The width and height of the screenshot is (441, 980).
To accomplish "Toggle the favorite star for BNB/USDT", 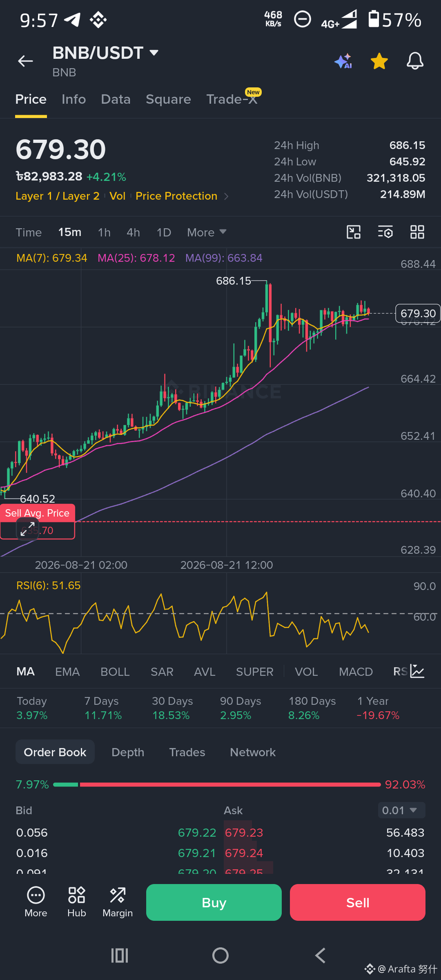I will (379, 61).
